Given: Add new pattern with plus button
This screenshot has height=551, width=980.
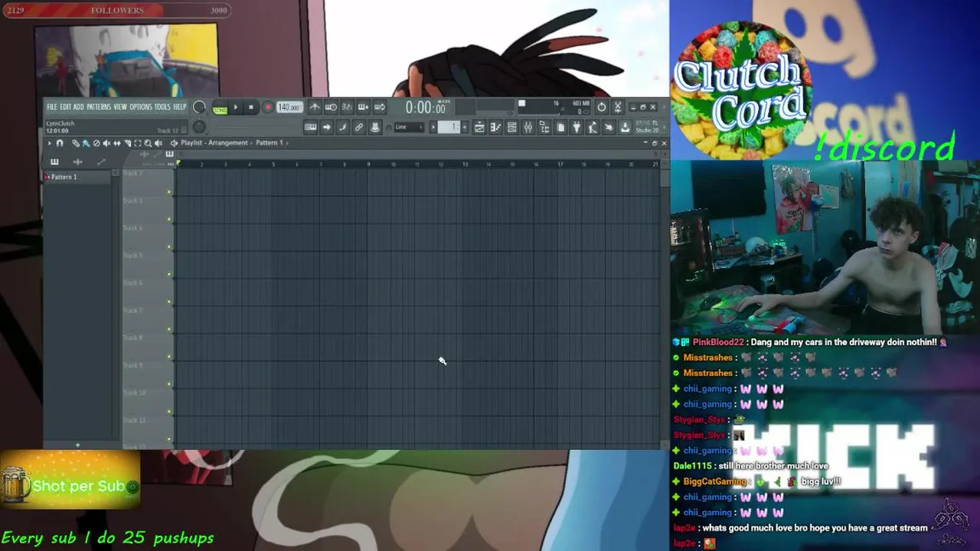Looking at the screenshot, I should coord(465,126).
